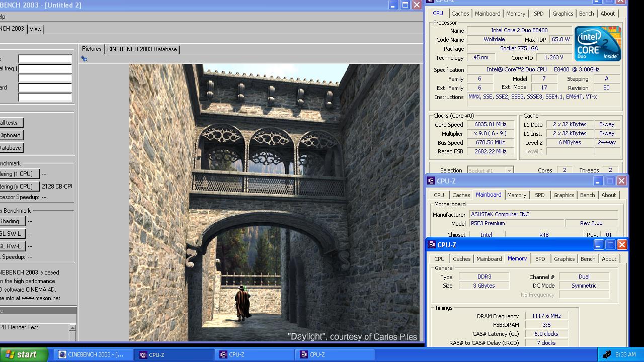Open SPD tab in top CPU-Z window
This screenshot has width=644, height=362.
(x=539, y=14)
